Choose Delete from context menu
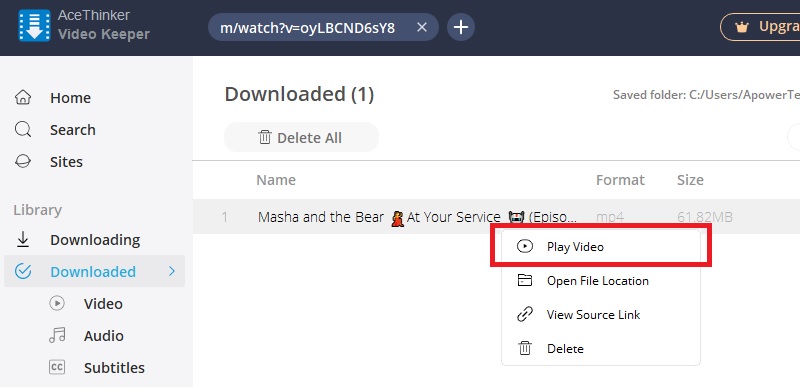The width and height of the screenshot is (800, 387). tap(601, 349)
